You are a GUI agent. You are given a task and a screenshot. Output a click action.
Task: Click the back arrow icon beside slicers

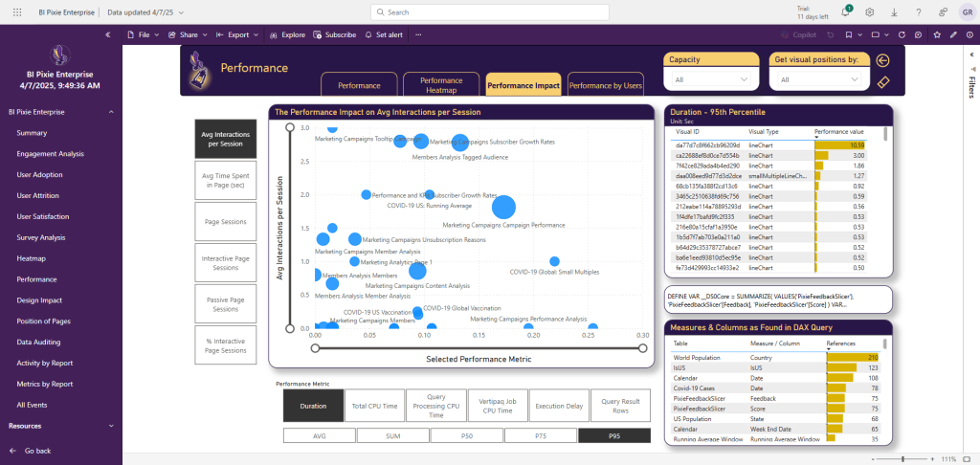(882, 60)
